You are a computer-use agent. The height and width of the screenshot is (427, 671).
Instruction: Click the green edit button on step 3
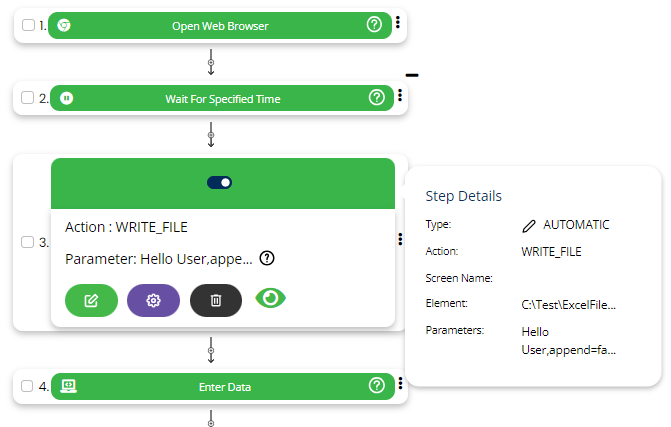click(x=91, y=300)
